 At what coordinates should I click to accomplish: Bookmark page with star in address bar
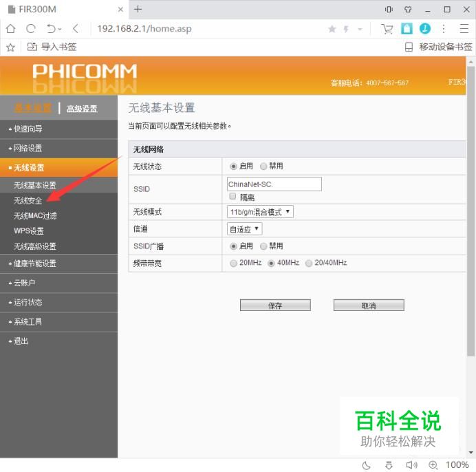coord(332,29)
